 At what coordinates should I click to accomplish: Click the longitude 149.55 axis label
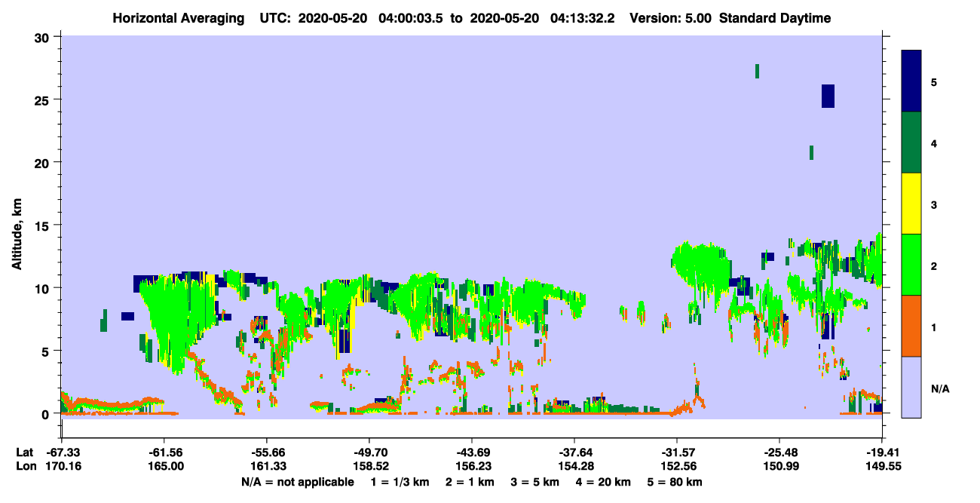tap(882, 467)
